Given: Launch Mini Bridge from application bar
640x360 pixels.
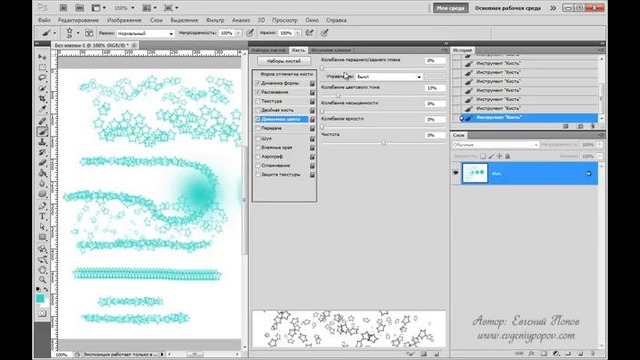Looking at the screenshot, I should (80, 8).
